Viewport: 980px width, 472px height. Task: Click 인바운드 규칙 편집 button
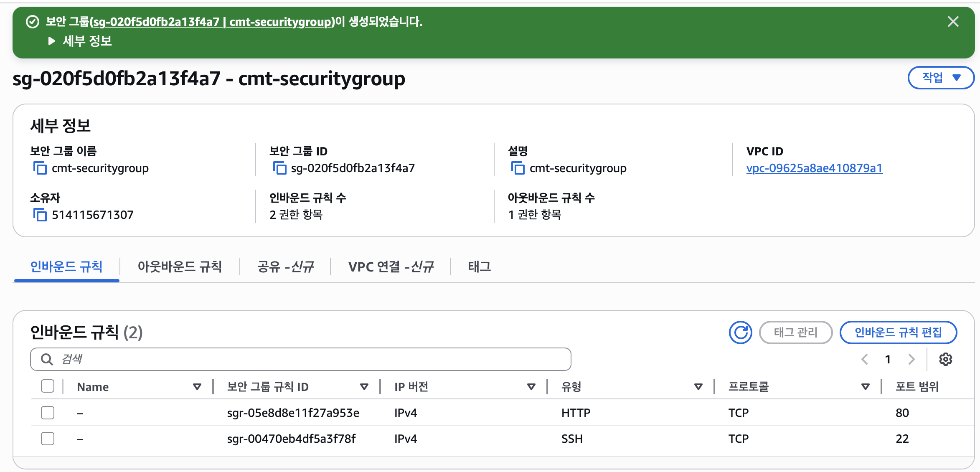(x=898, y=332)
